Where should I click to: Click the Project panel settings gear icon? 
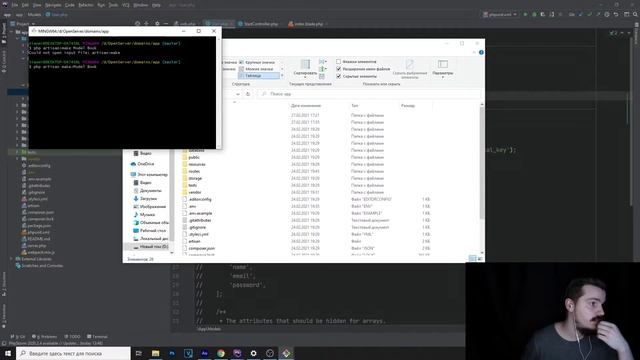coord(157,24)
